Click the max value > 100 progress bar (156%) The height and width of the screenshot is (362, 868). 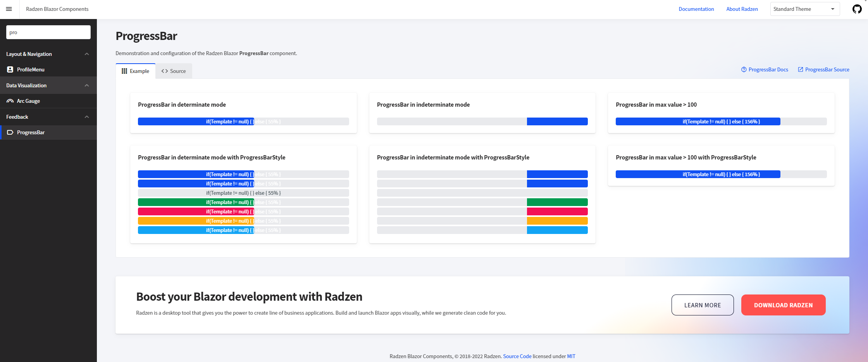pos(721,121)
